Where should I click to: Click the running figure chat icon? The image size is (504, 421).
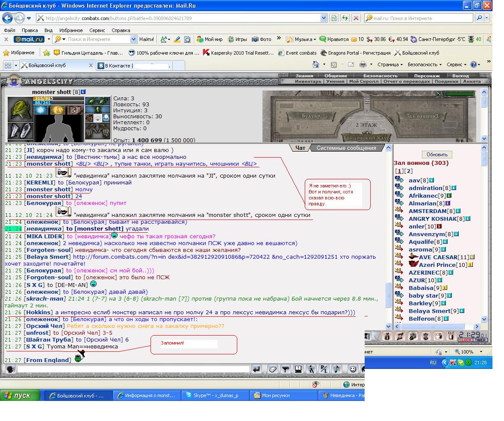[311, 369]
